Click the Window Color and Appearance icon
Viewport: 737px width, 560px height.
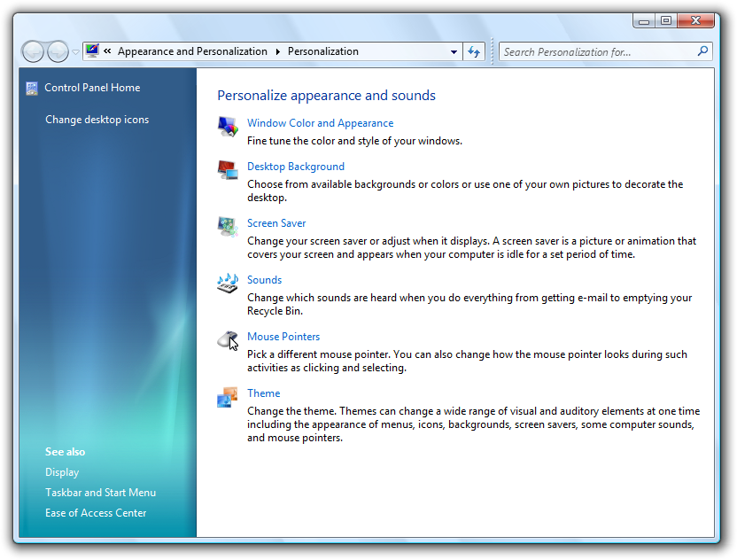click(228, 128)
